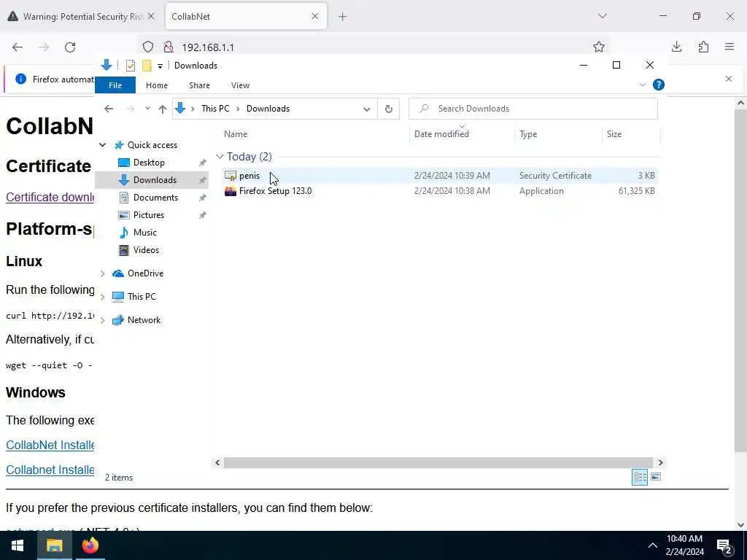
Task: Open the Firefox extensions puzzle icon
Action: (x=703, y=47)
